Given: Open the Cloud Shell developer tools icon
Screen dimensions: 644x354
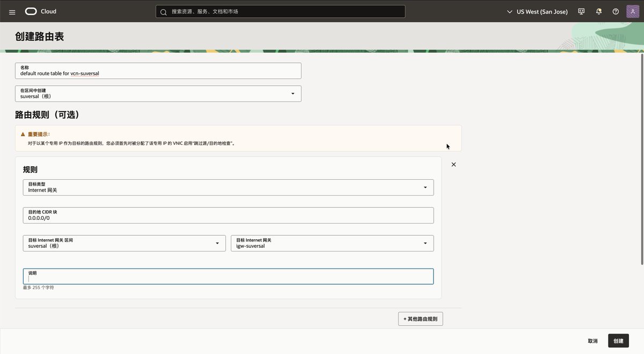Looking at the screenshot, I should (x=581, y=11).
